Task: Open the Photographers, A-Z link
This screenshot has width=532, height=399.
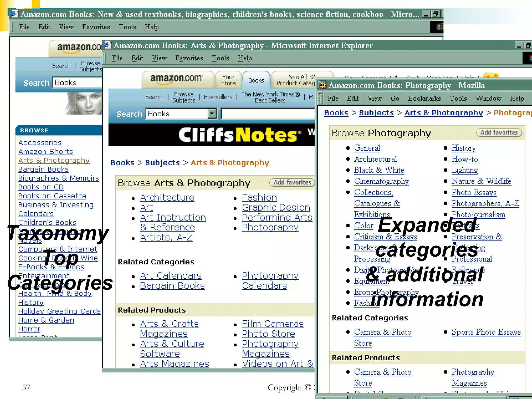Action: pyautogui.click(x=485, y=203)
